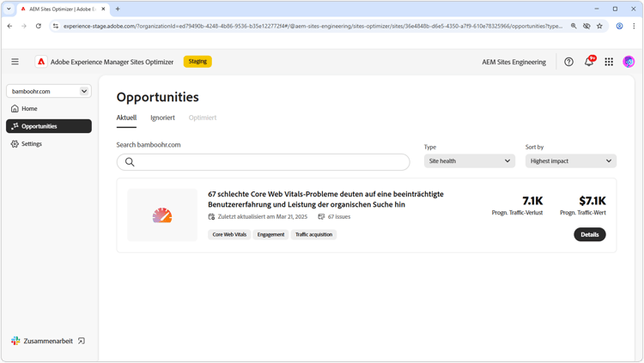This screenshot has height=363, width=644.
Task: Open the Chrome profile icon
Action: tap(619, 26)
